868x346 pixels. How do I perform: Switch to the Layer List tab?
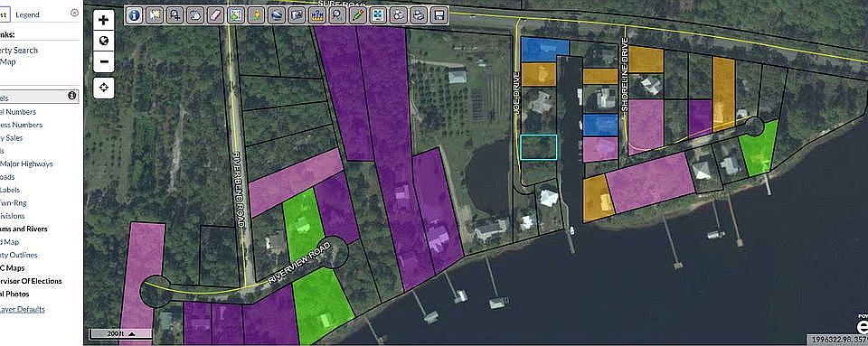(5, 14)
